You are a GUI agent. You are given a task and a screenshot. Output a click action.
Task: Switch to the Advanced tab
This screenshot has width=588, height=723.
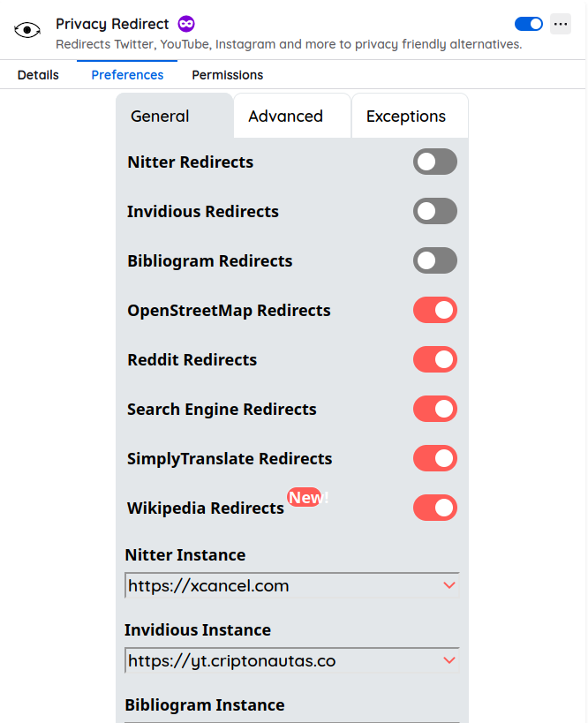[285, 117]
